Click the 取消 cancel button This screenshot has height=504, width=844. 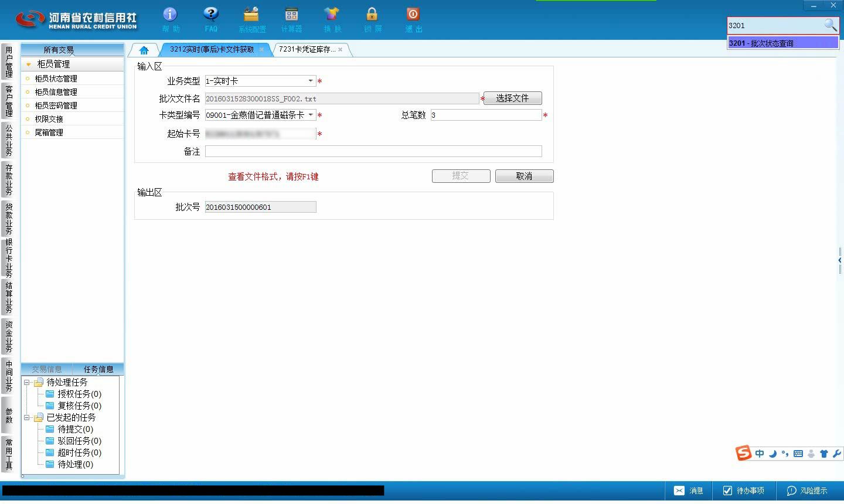524,176
